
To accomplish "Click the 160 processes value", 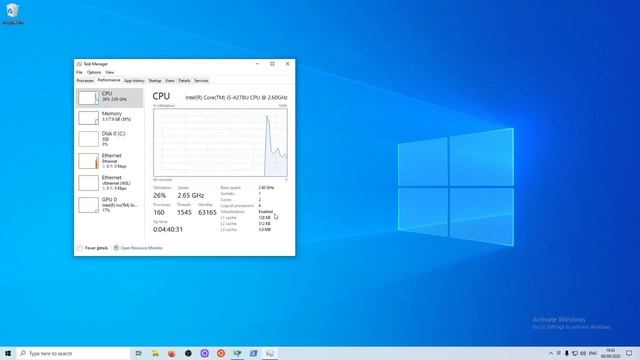I will click(x=159, y=213).
